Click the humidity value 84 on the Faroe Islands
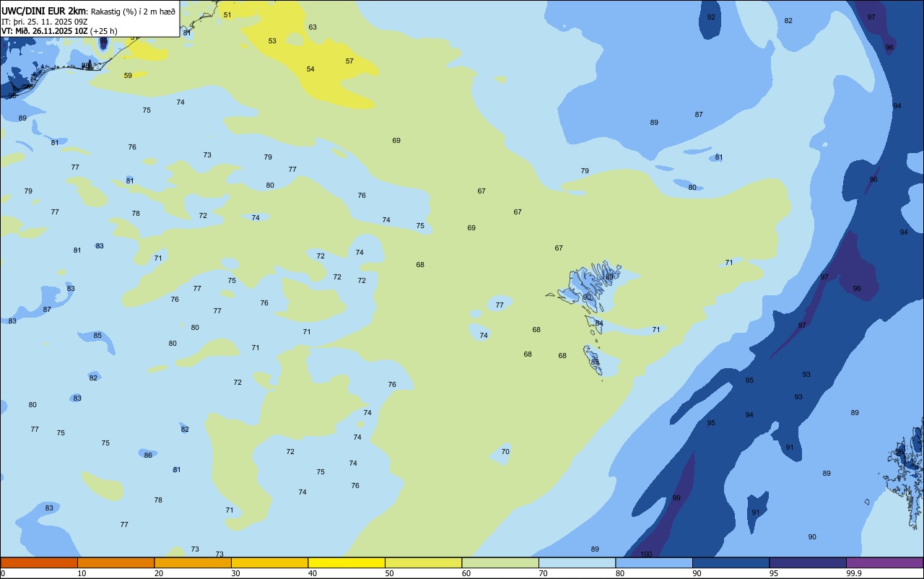 pos(599,323)
